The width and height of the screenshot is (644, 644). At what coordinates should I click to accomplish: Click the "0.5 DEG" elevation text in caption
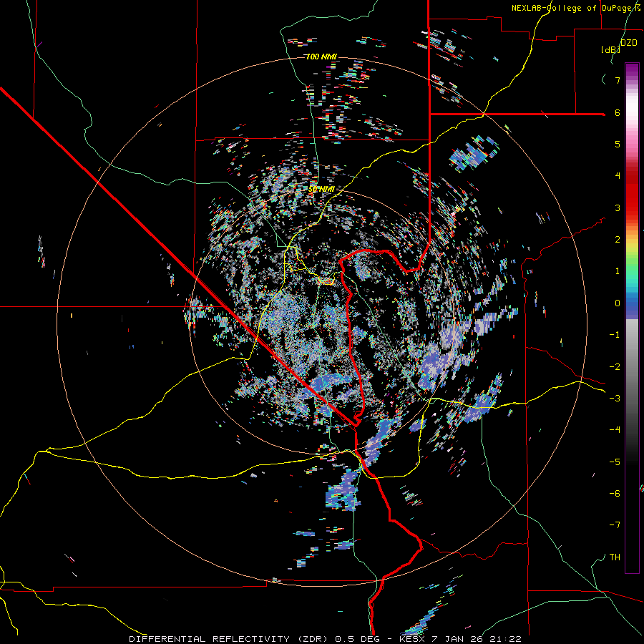(356, 639)
